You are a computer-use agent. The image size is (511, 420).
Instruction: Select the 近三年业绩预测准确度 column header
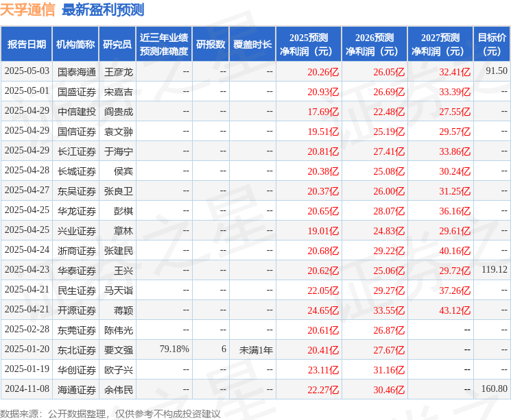click(164, 44)
